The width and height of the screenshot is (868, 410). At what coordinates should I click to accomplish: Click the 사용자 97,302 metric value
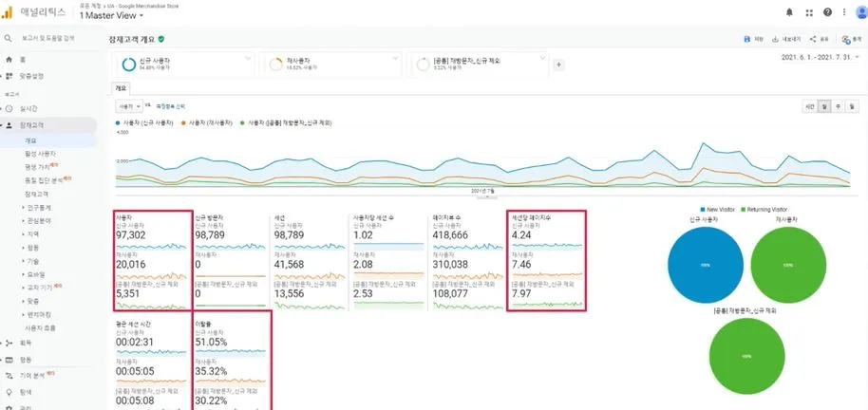tap(133, 235)
